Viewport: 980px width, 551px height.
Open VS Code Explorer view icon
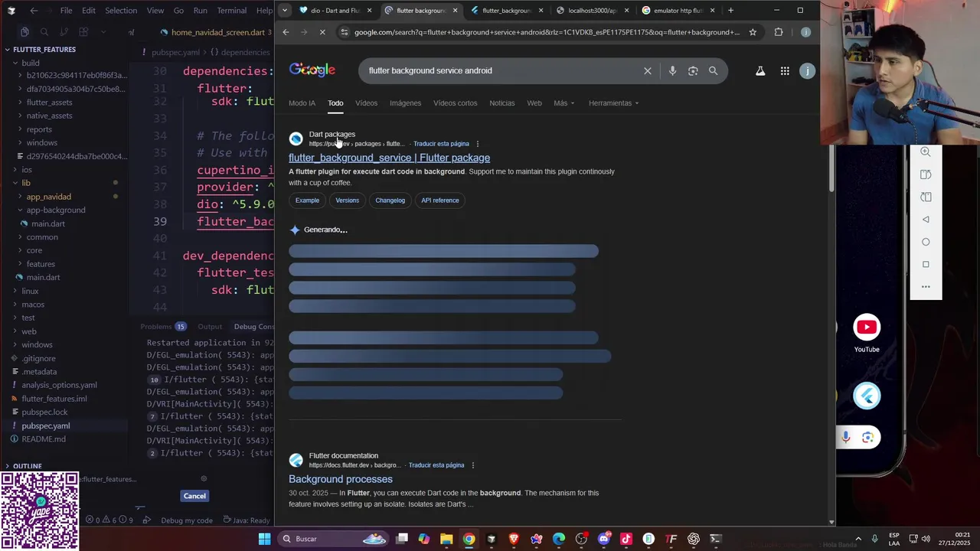pyautogui.click(x=24, y=32)
